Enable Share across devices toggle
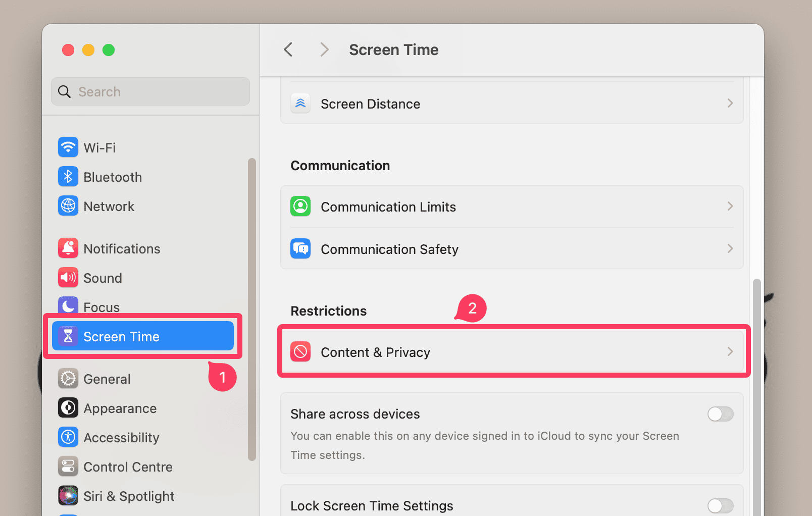This screenshot has height=516, width=812. (720, 414)
